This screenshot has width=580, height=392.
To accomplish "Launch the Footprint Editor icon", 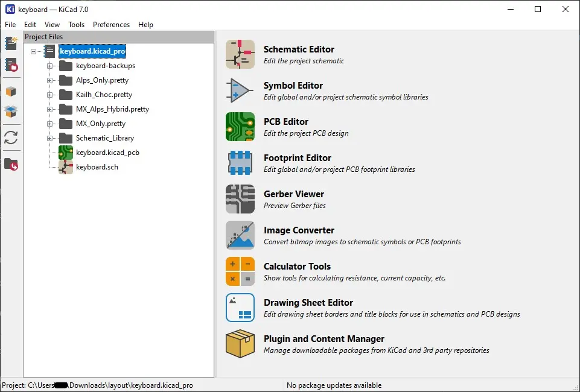I will (240, 163).
